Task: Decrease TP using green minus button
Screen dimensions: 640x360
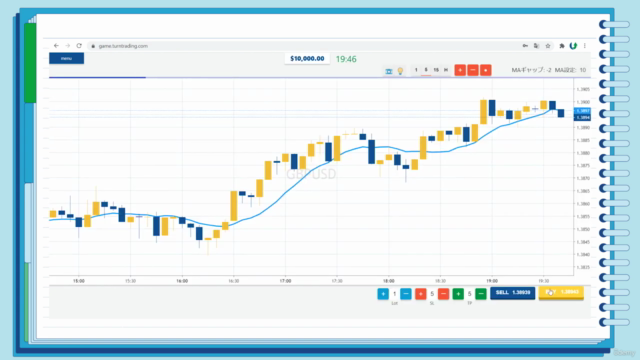Action: tap(481, 293)
